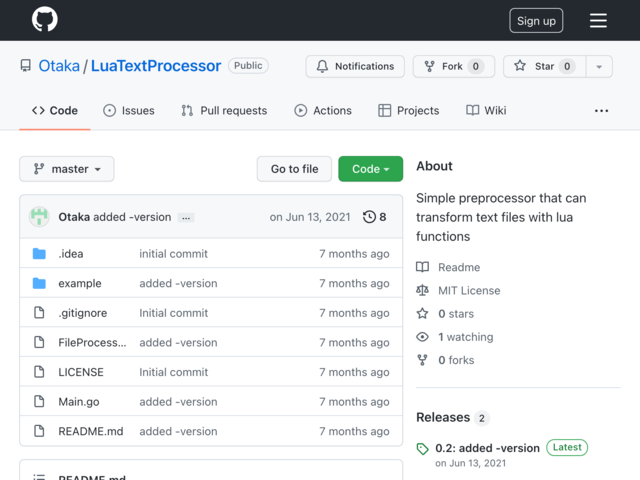Image resolution: width=640 pixels, height=480 pixels.
Task: Open the .gitignore file name
Action: [82, 313]
